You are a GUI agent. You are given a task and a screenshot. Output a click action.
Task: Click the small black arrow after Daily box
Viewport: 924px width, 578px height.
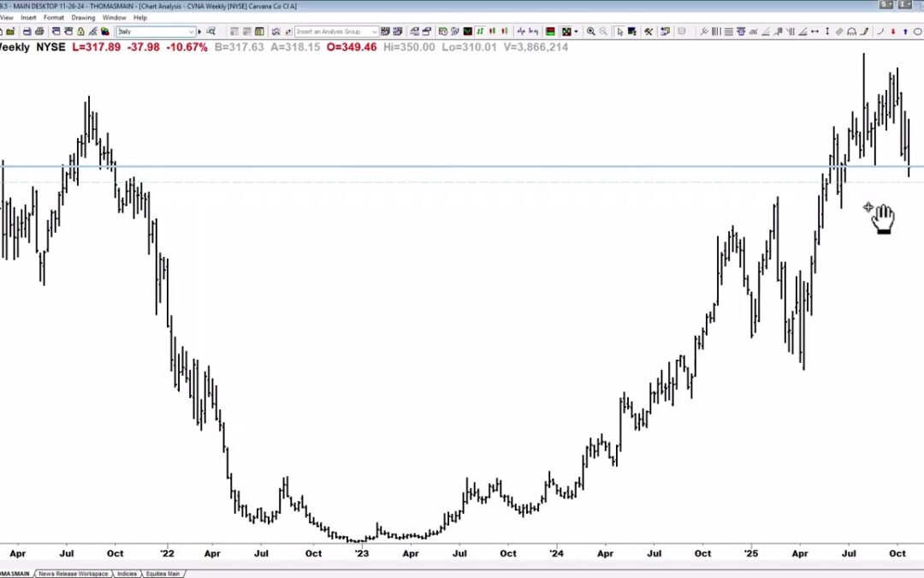coord(199,32)
